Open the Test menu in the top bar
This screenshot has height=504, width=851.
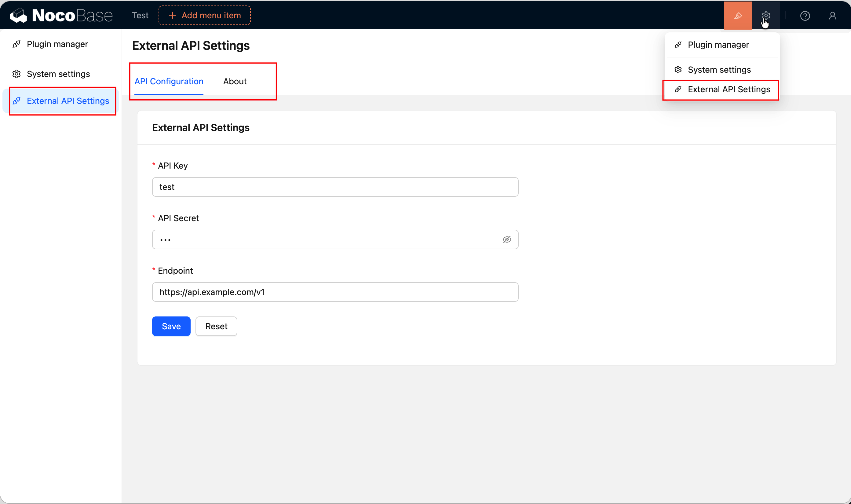point(140,15)
